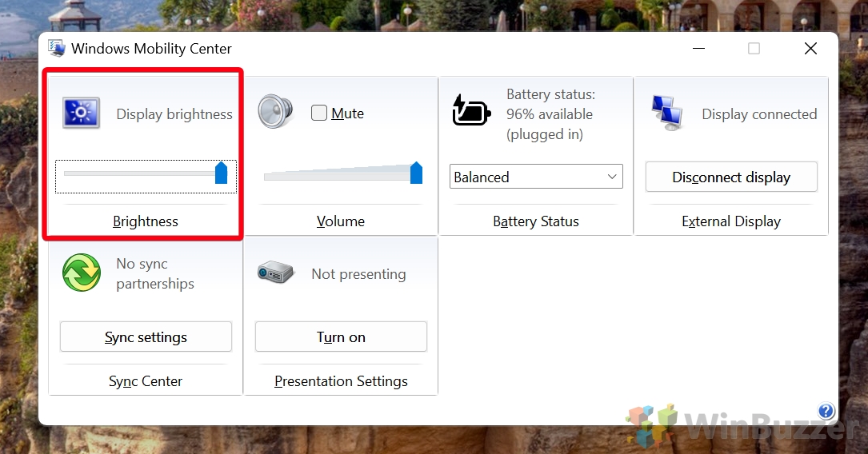
Task: Open the battery status icon
Action: 471,110
